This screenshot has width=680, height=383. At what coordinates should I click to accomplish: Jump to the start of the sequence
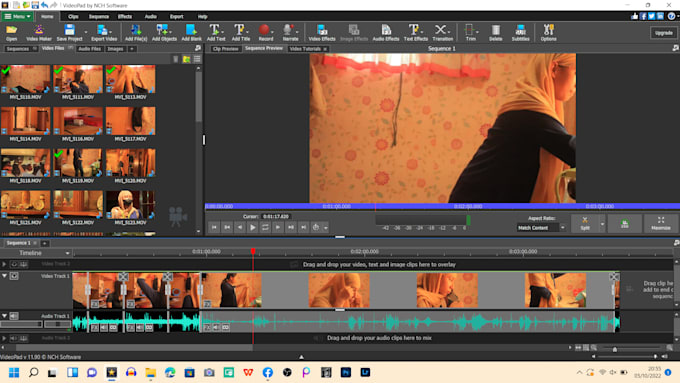pyautogui.click(x=214, y=227)
